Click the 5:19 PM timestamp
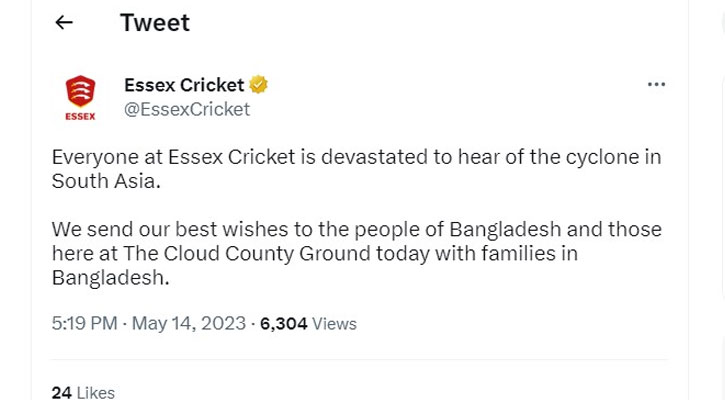 [x=84, y=323]
